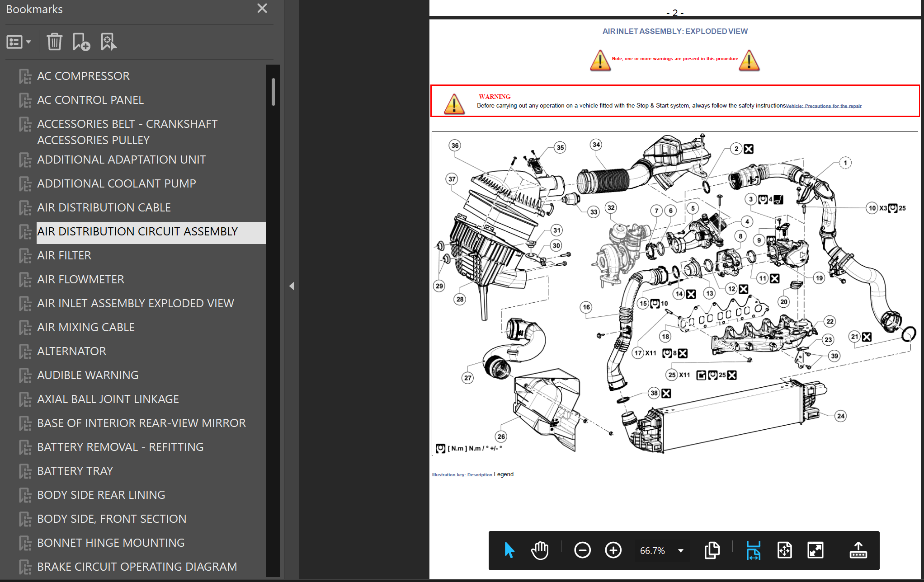Image resolution: width=924 pixels, height=582 pixels.
Task: Select AIR DISTRIBUTION CIRCUIT ASSEMBLY bookmark
Action: click(137, 231)
